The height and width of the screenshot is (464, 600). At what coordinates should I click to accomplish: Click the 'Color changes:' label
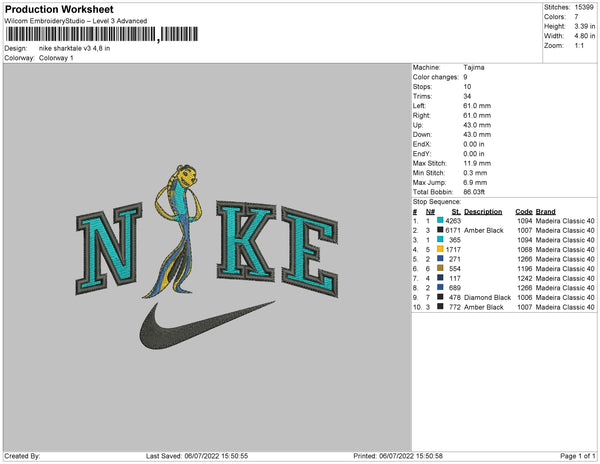[435, 77]
